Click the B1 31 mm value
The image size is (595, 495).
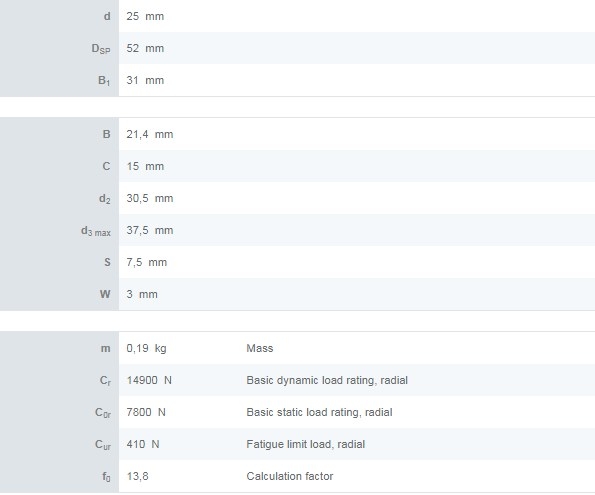(x=145, y=80)
